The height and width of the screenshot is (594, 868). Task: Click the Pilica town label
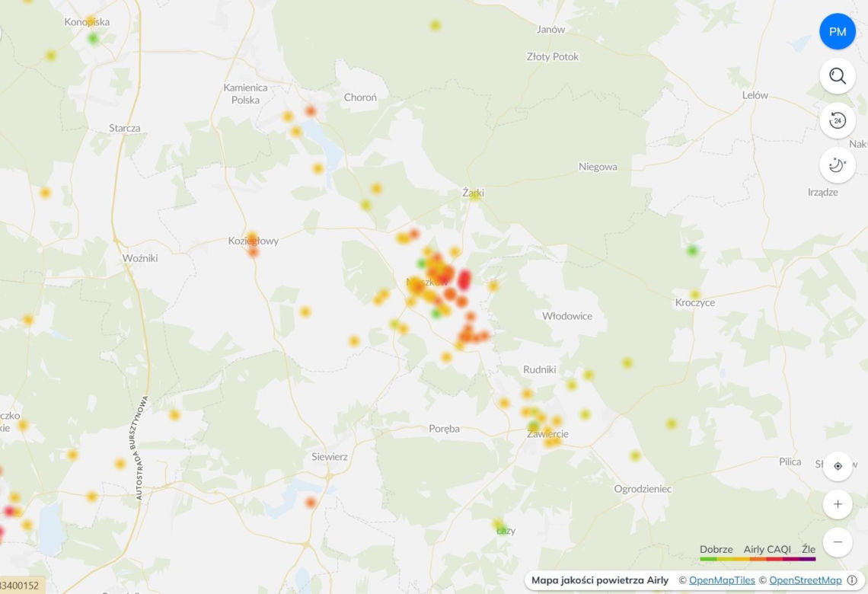coord(790,461)
